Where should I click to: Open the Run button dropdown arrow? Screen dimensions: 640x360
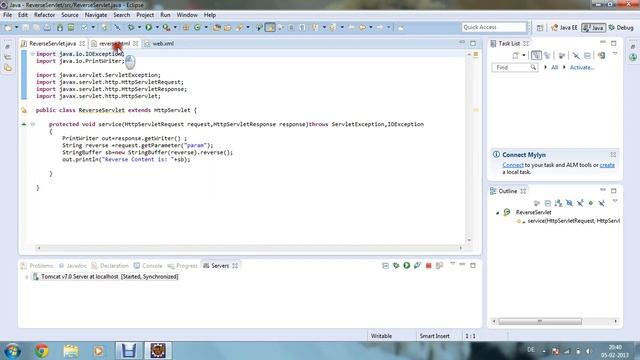coord(157,27)
